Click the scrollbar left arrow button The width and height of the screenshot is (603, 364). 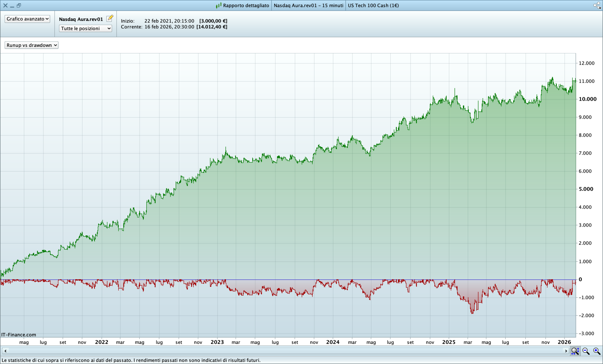(x=5, y=351)
